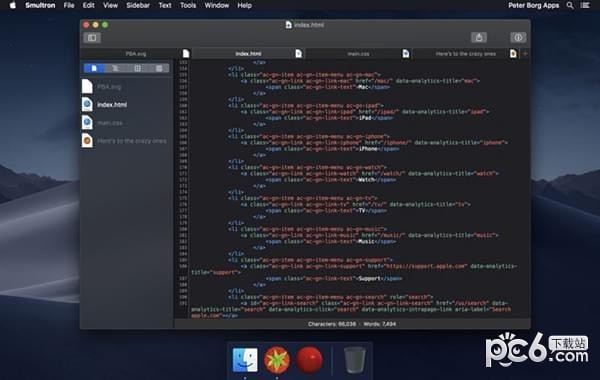Click the crazy ones document icon in sidebar
The image size is (600, 380).
[87, 140]
